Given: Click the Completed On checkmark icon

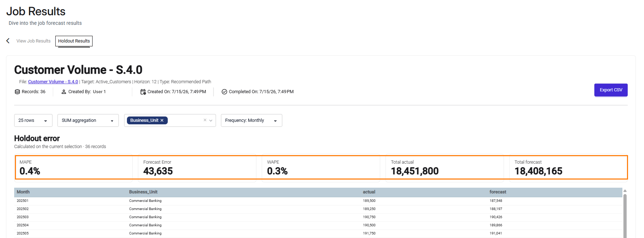Looking at the screenshot, I should pyautogui.click(x=224, y=92).
